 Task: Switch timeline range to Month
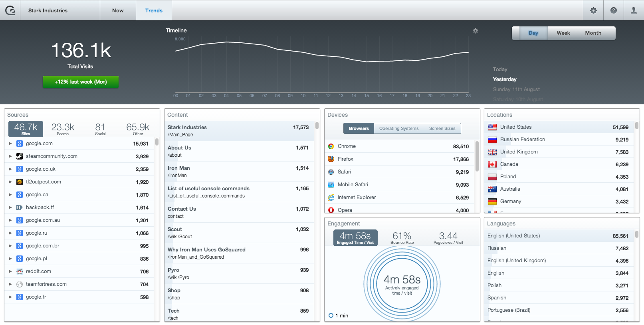593,33
